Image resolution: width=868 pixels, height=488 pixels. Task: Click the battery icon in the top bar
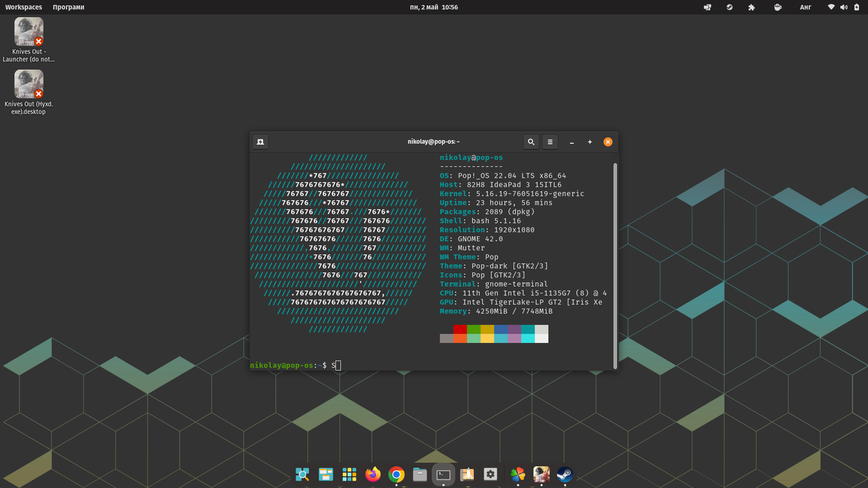pyautogui.click(x=856, y=7)
